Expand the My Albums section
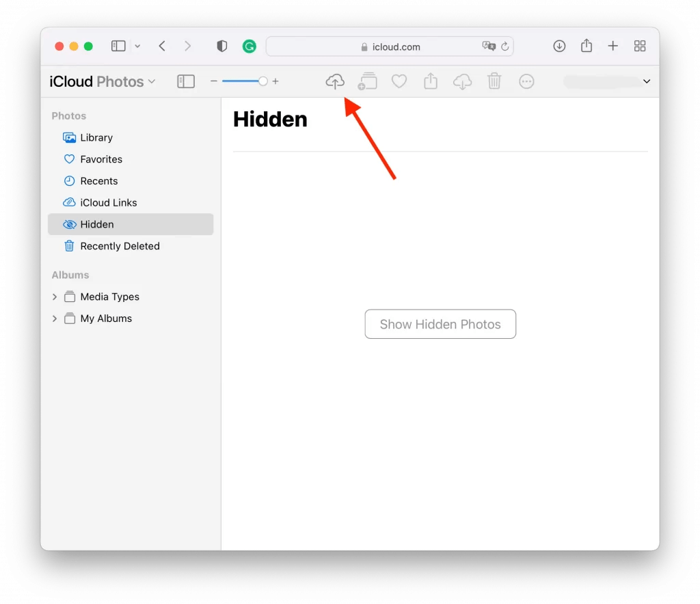 [x=55, y=318]
